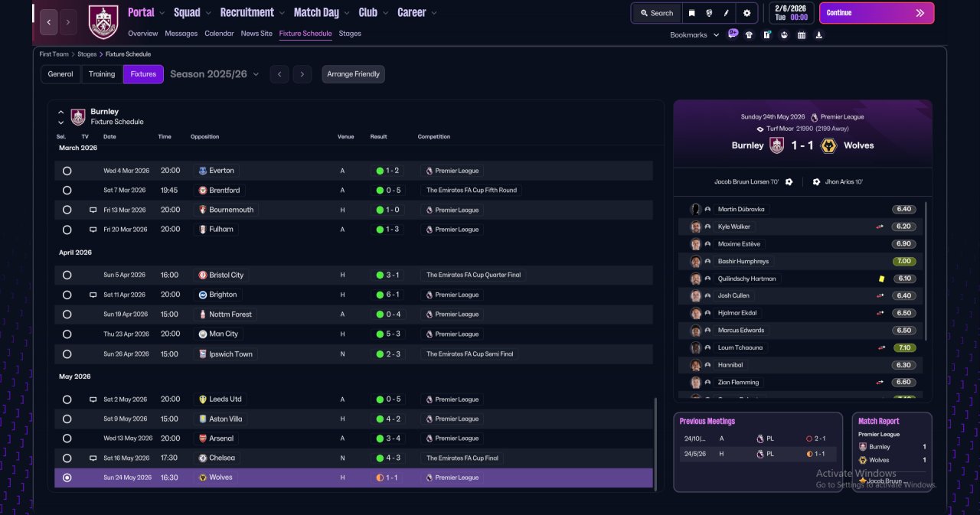Click Kyle Walker's substitution arrows icon

[880, 227]
